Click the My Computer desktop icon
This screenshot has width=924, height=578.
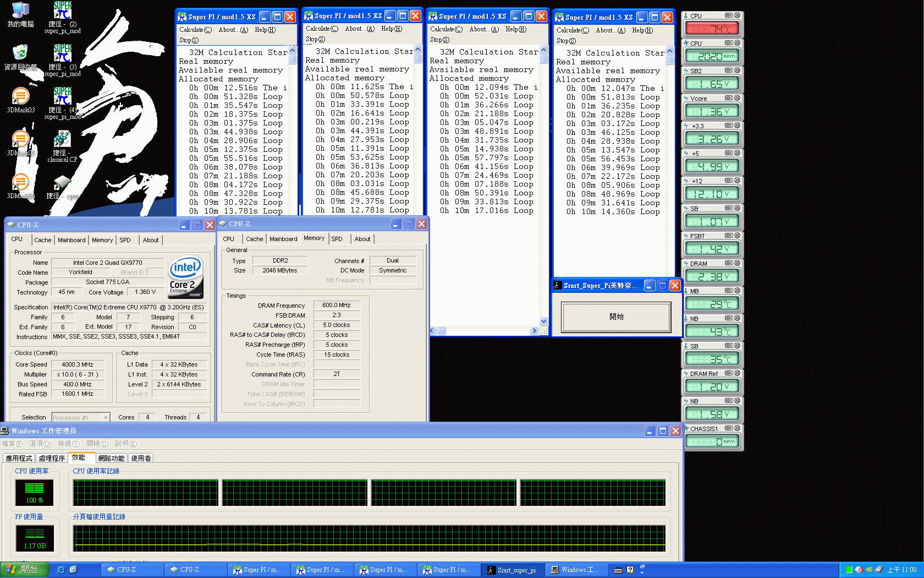click(20, 11)
